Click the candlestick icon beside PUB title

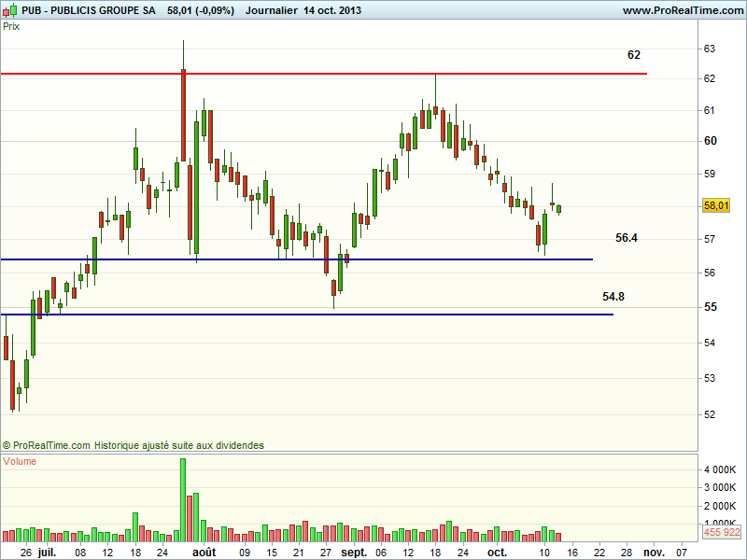pyautogui.click(x=10, y=10)
